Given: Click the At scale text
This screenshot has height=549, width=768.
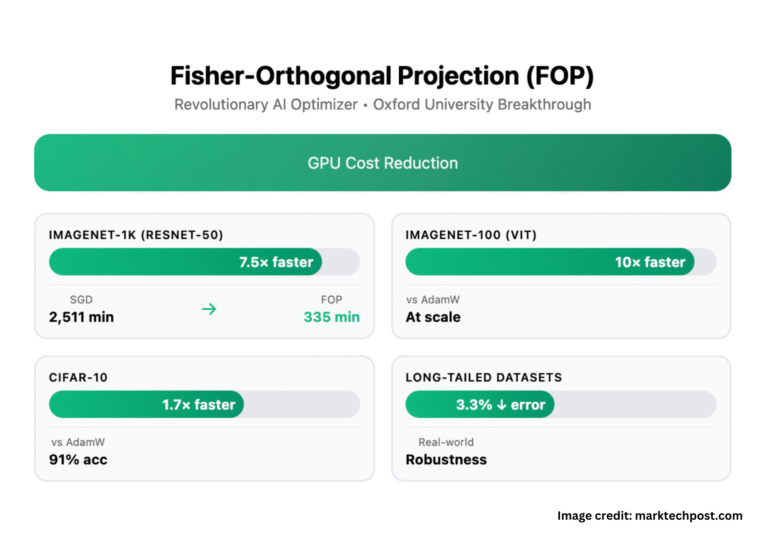Looking at the screenshot, I should tap(433, 318).
